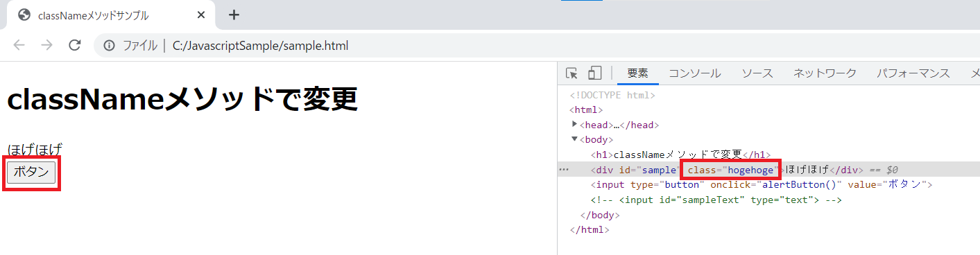
Task: Switch to the 要素 tab
Action: (637, 73)
